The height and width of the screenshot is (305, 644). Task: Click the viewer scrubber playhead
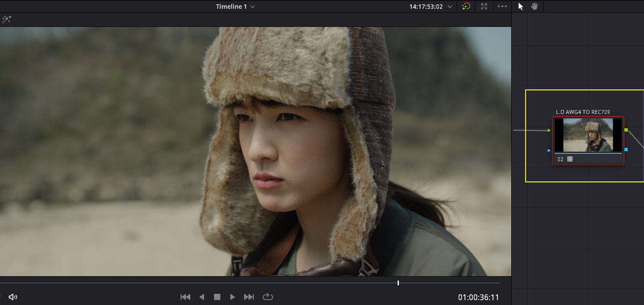398,283
